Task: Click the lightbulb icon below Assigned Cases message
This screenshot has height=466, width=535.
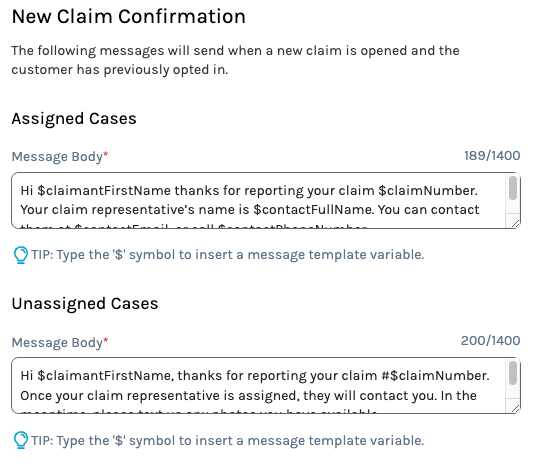Action: (x=20, y=255)
